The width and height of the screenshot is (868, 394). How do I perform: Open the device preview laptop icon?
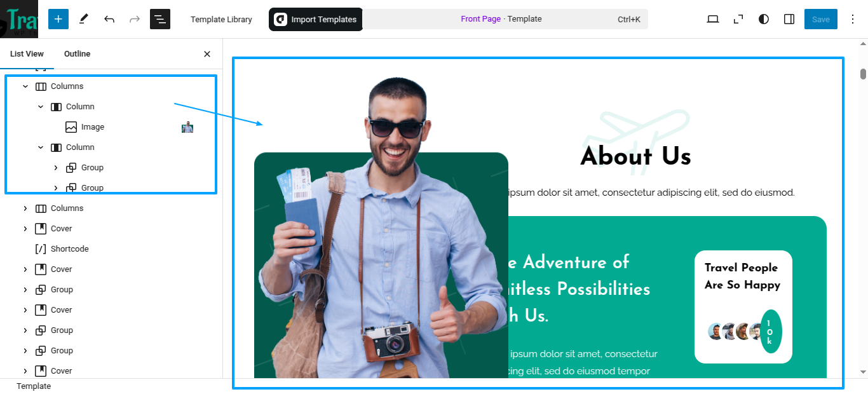[713, 19]
